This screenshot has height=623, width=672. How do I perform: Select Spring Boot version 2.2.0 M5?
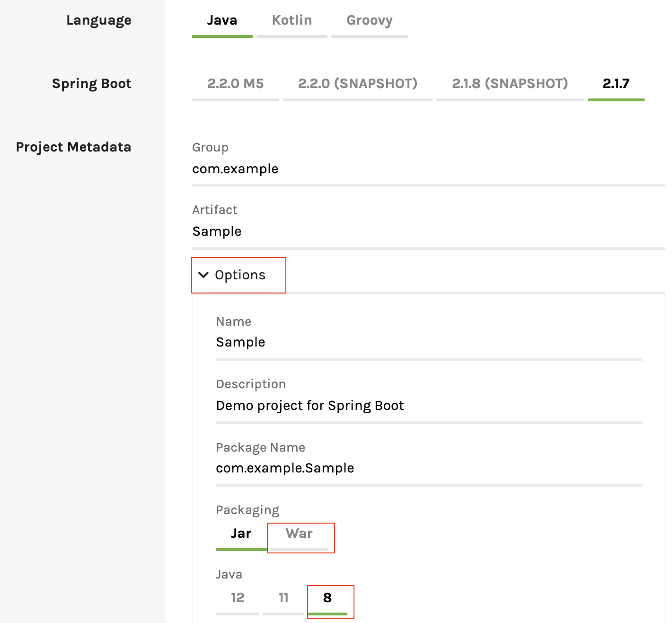[235, 84]
